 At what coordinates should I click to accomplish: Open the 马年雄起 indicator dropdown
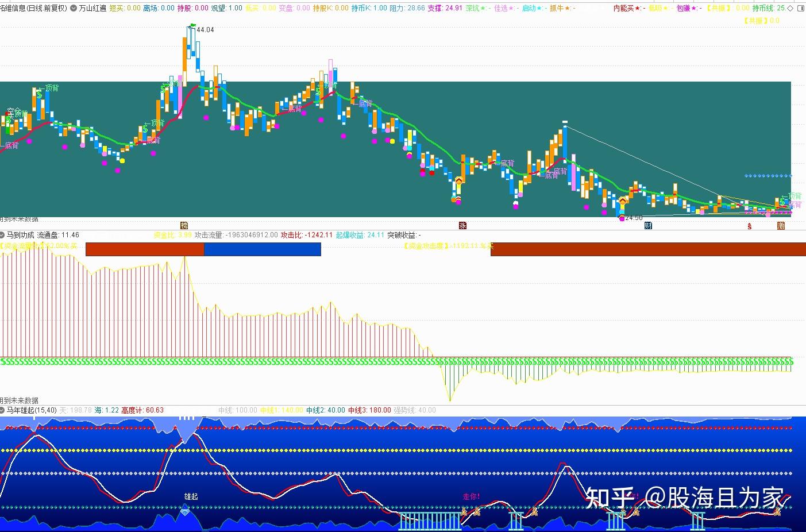point(2,410)
